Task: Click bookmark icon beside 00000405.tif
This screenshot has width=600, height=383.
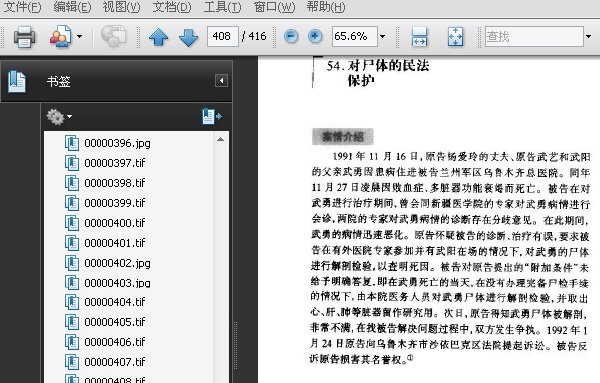Action: click(72, 322)
